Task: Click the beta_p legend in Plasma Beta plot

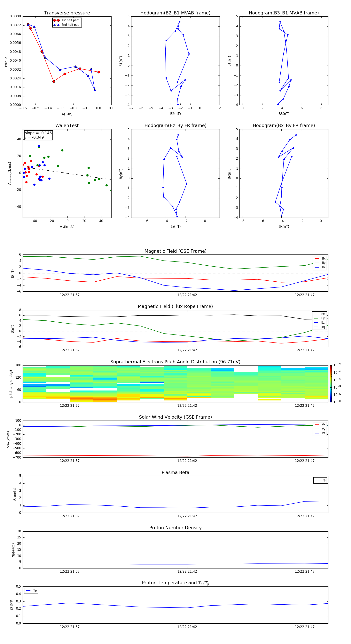Action: (320, 480)
